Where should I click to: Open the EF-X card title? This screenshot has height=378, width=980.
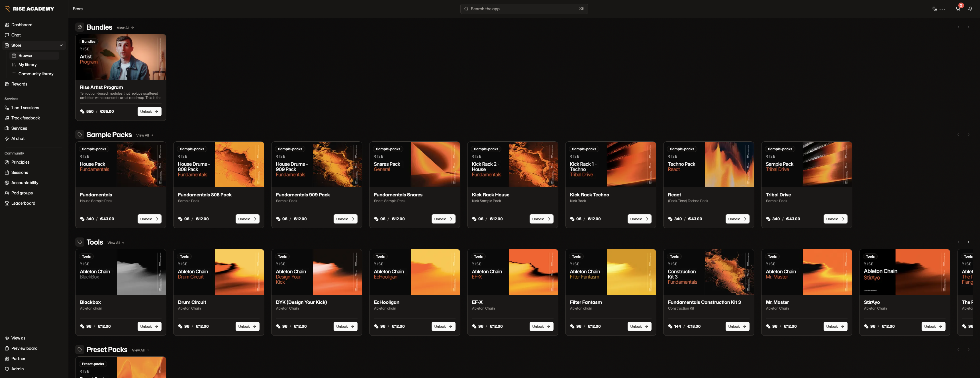click(477, 302)
